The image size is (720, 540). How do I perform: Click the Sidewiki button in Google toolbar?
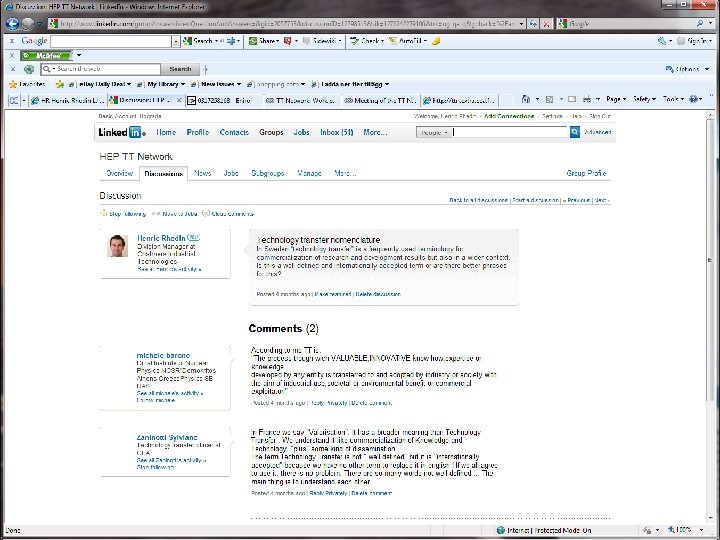coord(322,41)
